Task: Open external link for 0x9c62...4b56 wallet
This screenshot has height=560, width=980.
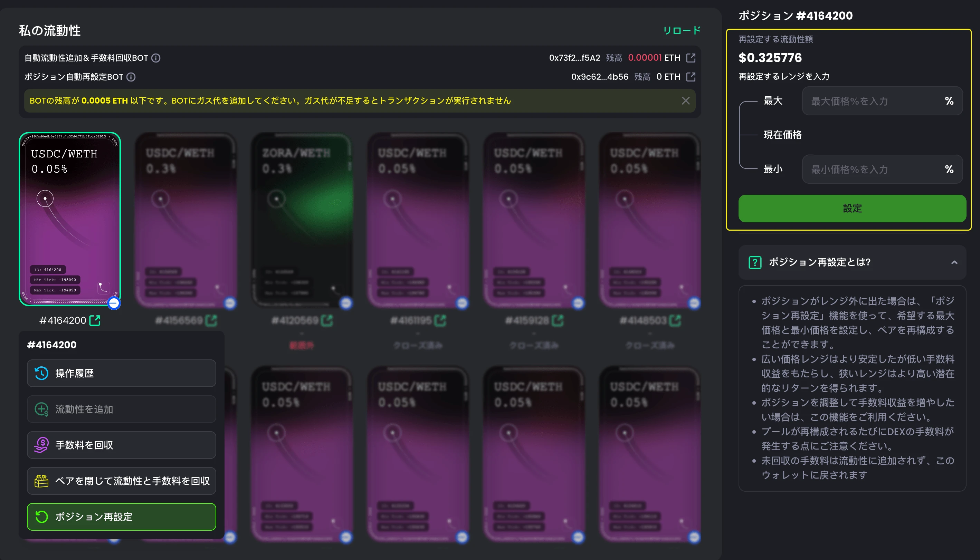Action: (x=691, y=77)
